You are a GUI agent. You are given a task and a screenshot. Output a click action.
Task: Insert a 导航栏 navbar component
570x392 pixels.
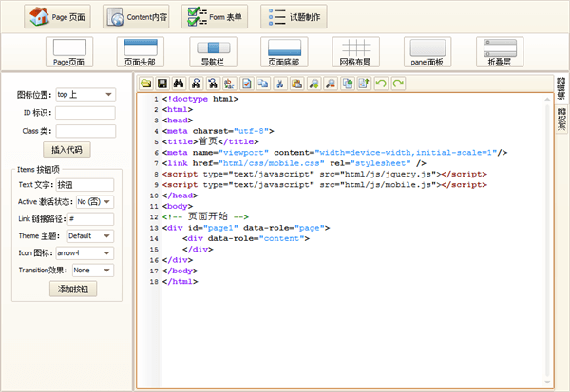coord(212,51)
